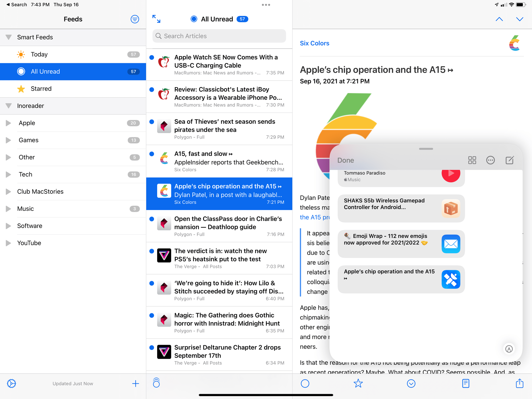
Task: Go to previous article with up chevron
Action: [499, 19]
